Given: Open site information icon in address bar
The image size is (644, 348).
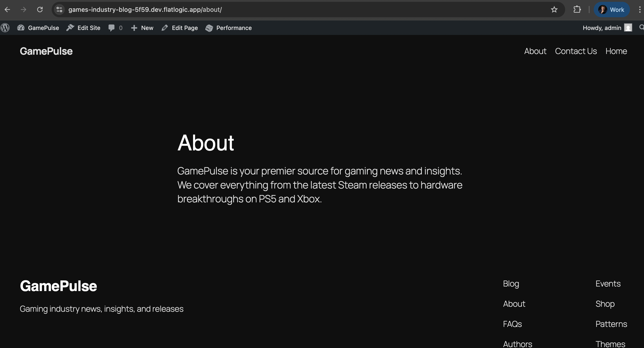Looking at the screenshot, I should coord(59,10).
